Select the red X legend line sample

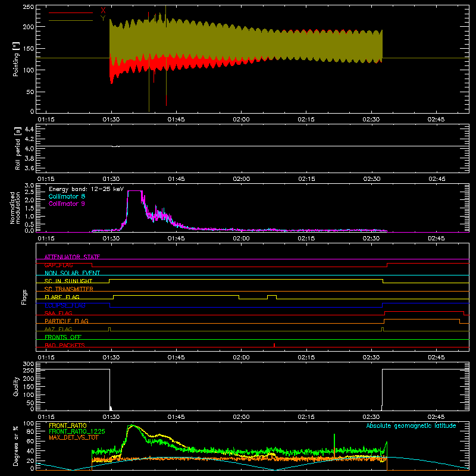point(71,12)
